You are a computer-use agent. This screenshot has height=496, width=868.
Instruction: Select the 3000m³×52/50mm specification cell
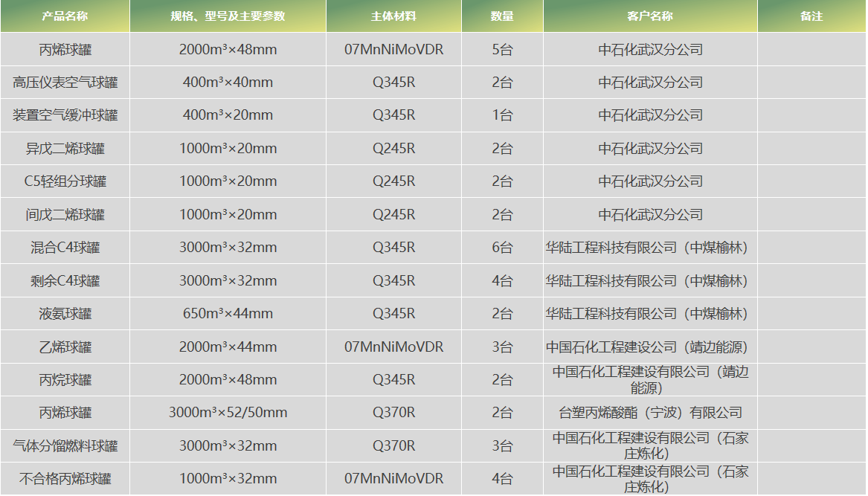[228, 413]
